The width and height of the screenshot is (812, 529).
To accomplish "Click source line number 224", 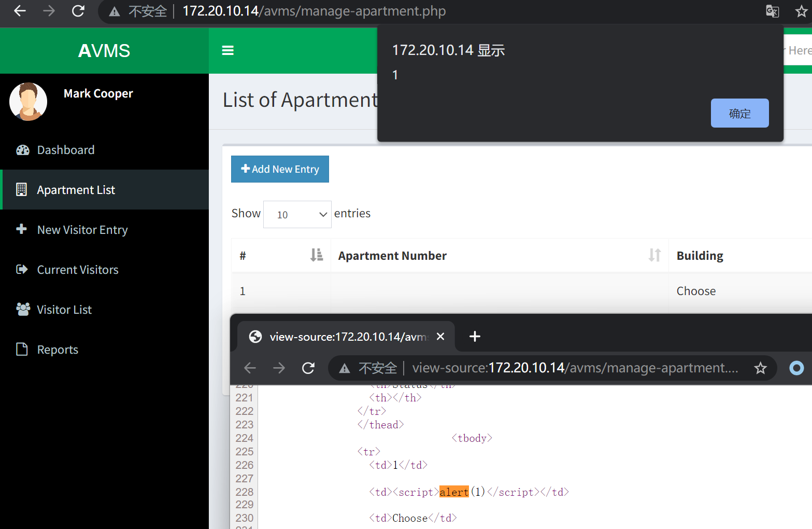I will pyautogui.click(x=244, y=438).
